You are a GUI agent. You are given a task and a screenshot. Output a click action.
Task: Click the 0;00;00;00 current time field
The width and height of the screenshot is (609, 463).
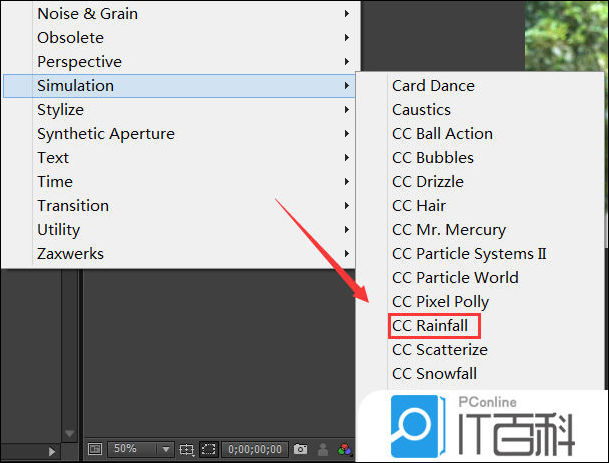pyautogui.click(x=255, y=449)
